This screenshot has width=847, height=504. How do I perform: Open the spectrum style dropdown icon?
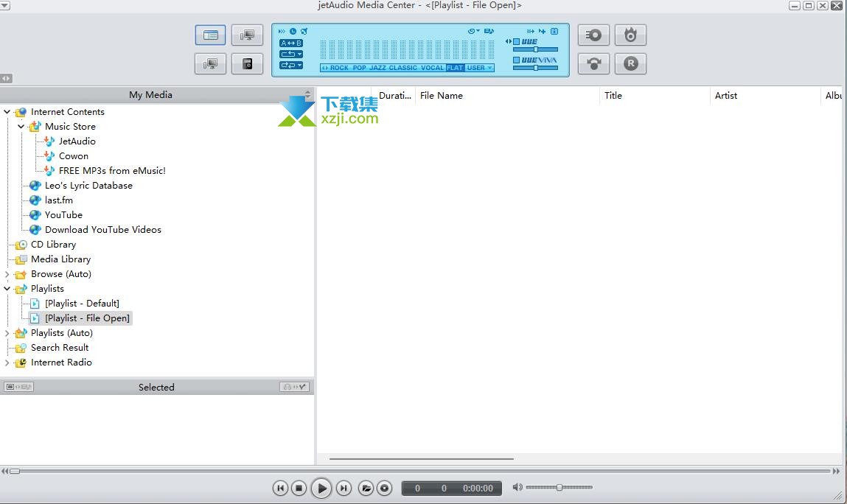coord(474,32)
